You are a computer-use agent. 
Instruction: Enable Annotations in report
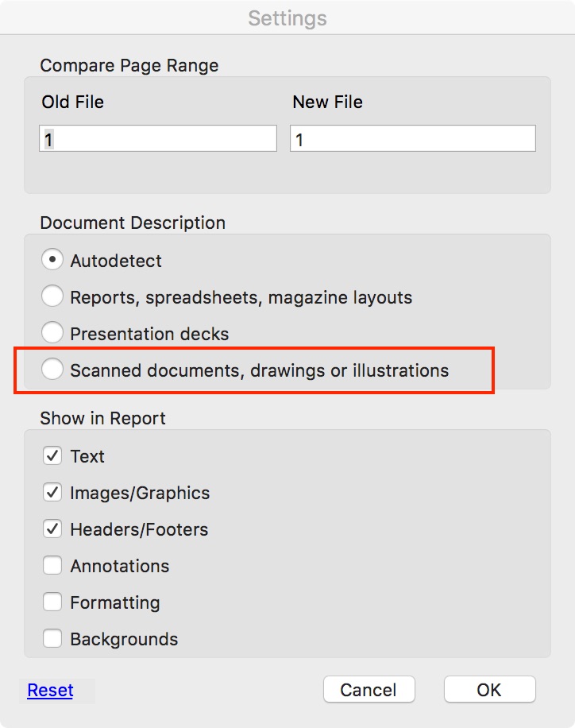tap(52, 566)
